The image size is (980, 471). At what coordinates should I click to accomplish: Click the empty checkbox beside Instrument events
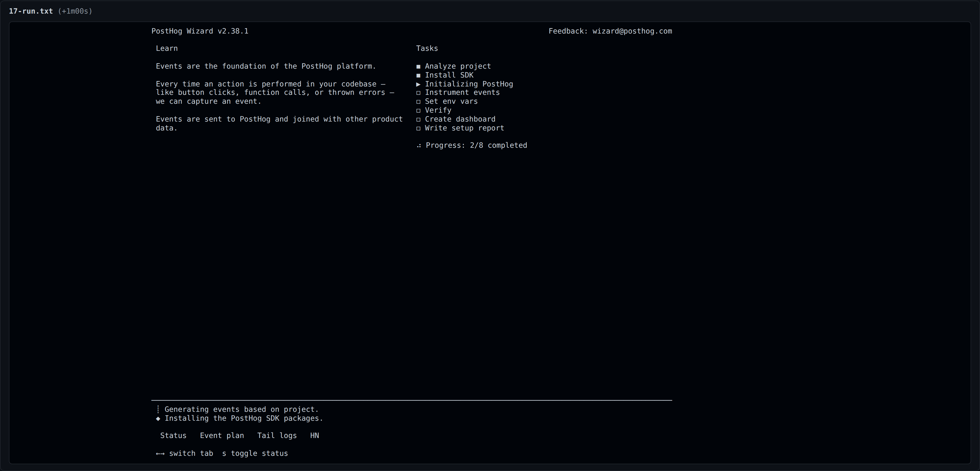(419, 92)
